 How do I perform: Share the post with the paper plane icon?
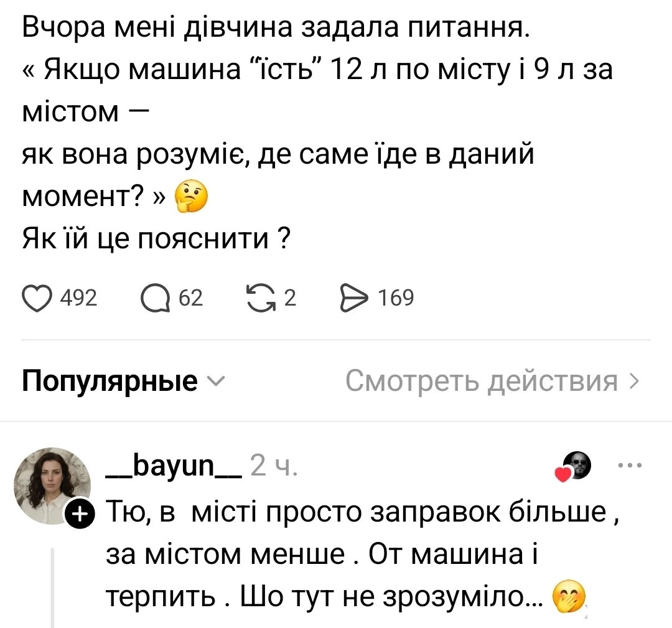[x=355, y=299]
